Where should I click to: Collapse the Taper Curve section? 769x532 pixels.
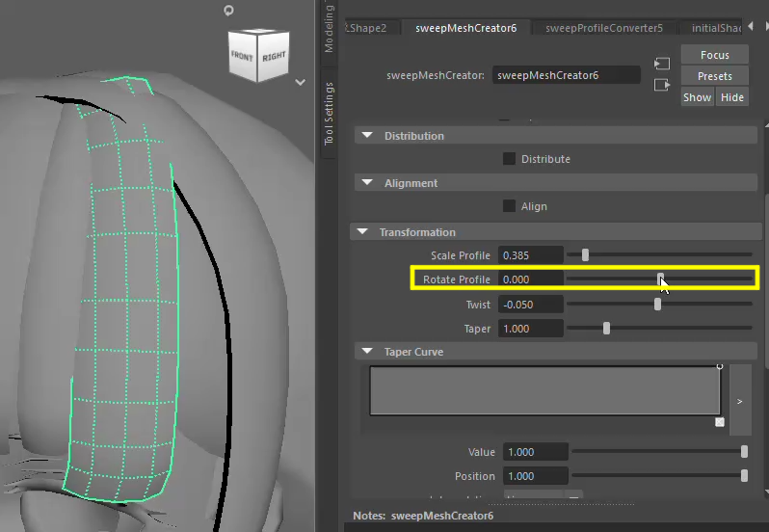pos(366,352)
